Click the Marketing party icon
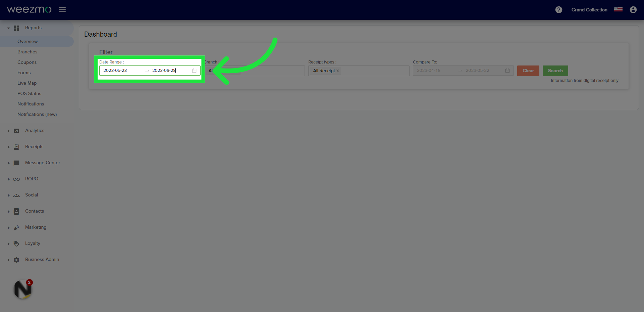The width and height of the screenshot is (644, 312). coord(16,228)
